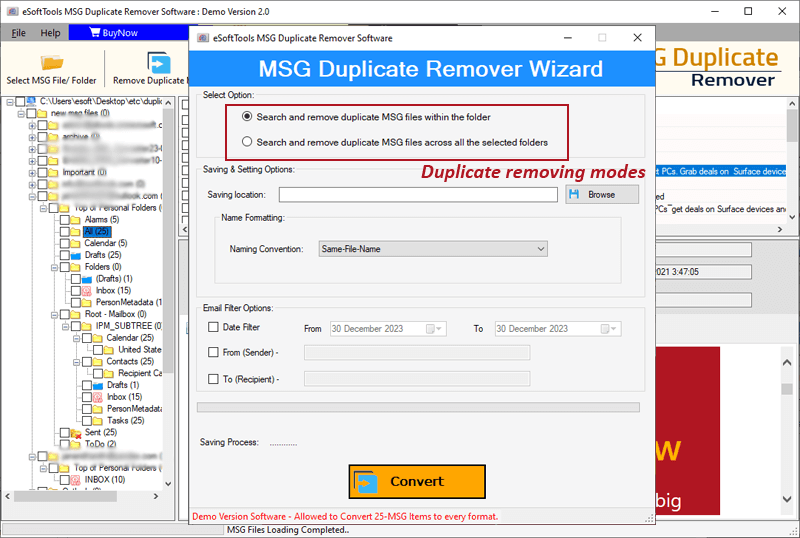Select the United State tree item
The image size is (800, 538).
coord(140,350)
